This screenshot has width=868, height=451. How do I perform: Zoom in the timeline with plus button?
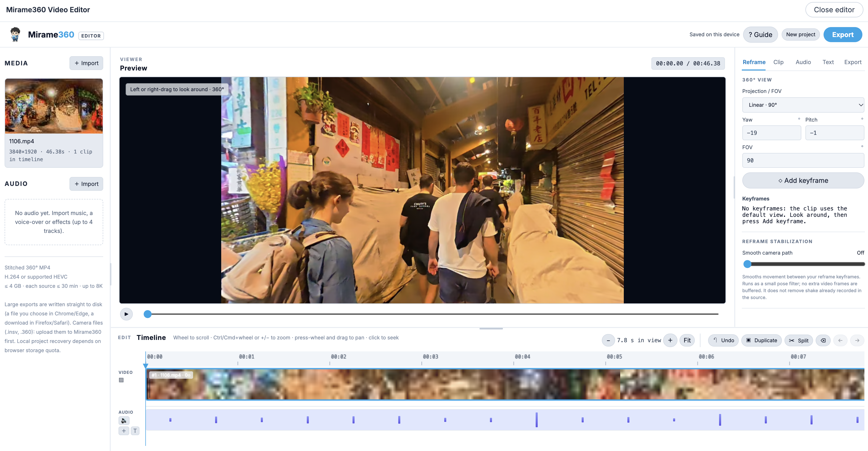click(x=670, y=340)
